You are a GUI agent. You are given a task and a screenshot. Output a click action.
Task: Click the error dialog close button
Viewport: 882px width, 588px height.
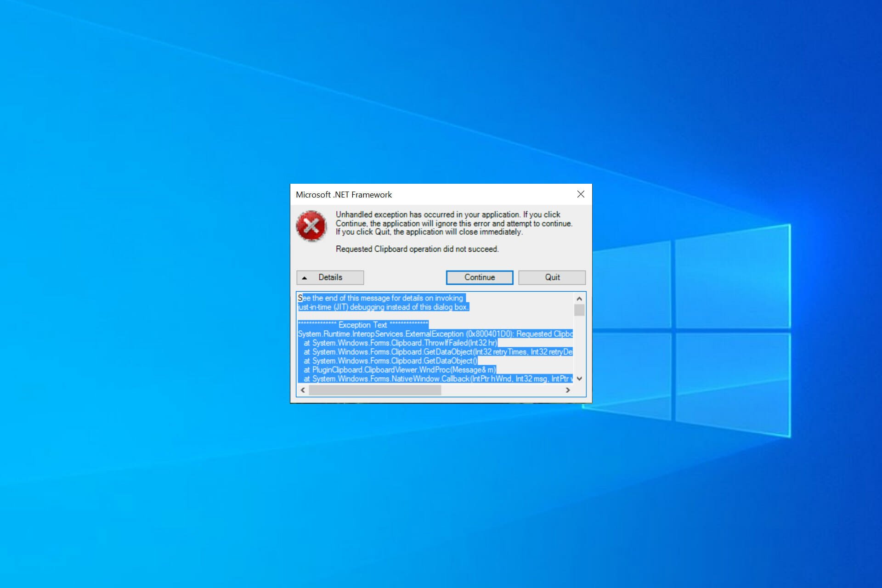[580, 193]
